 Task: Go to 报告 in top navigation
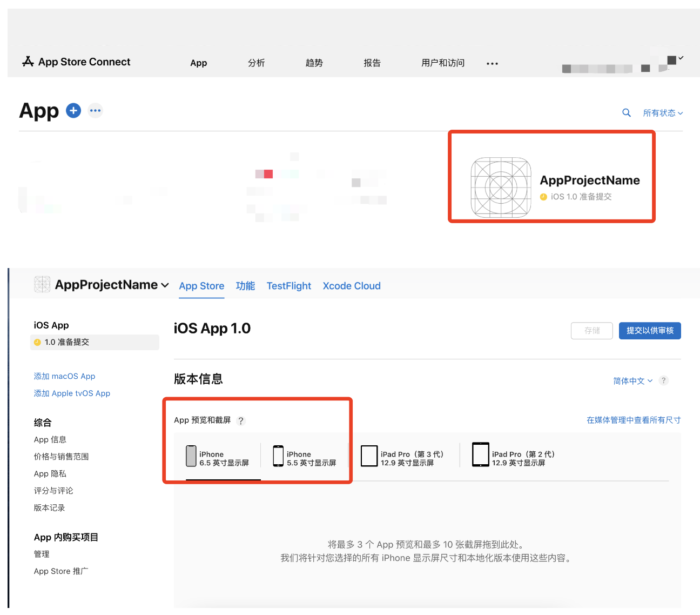372,63
